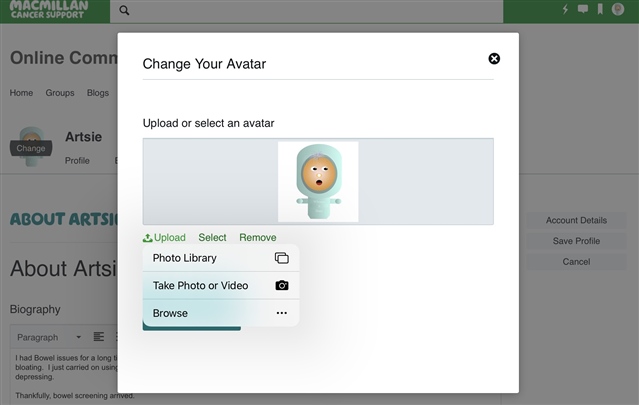Open the messages speech bubble icon

coord(583,9)
